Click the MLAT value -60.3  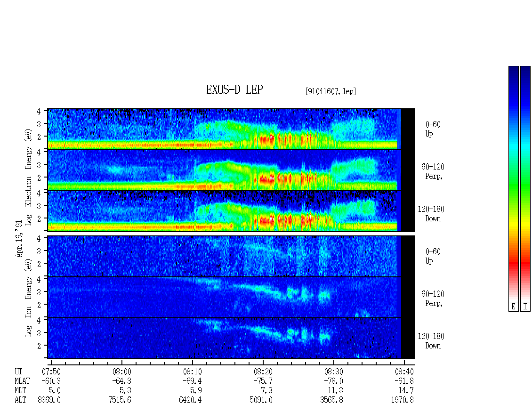[x=51, y=381]
